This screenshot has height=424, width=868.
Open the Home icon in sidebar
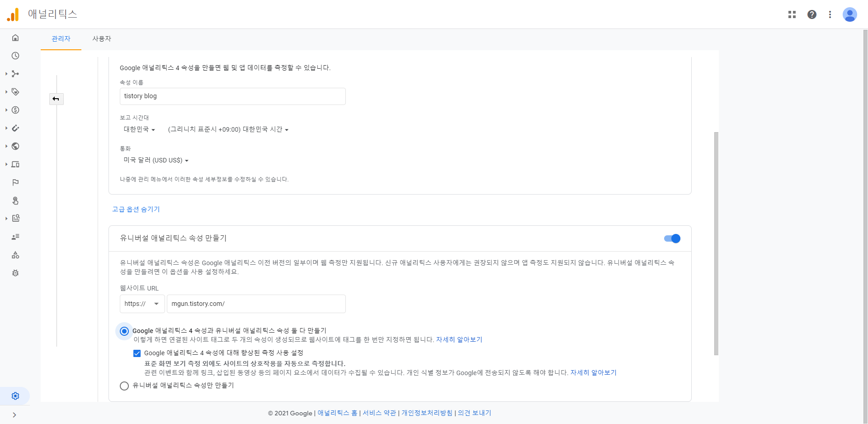click(x=15, y=38)
